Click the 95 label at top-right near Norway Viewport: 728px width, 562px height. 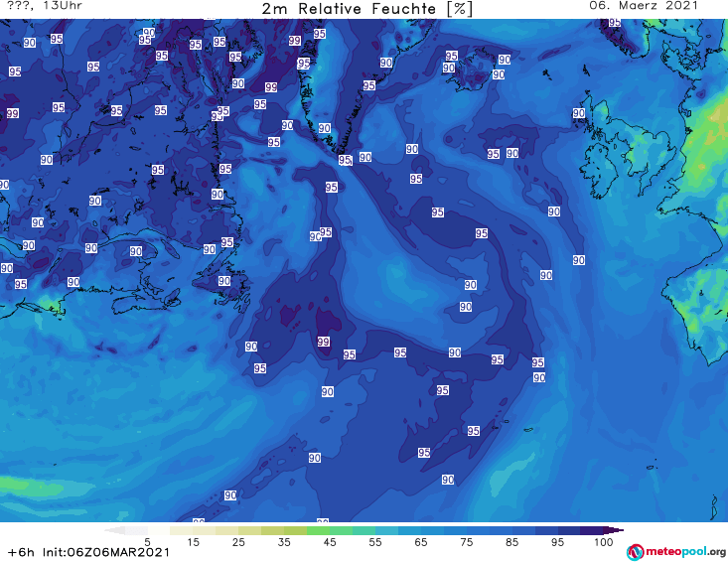pyautogui.click(x=615, y=22)
